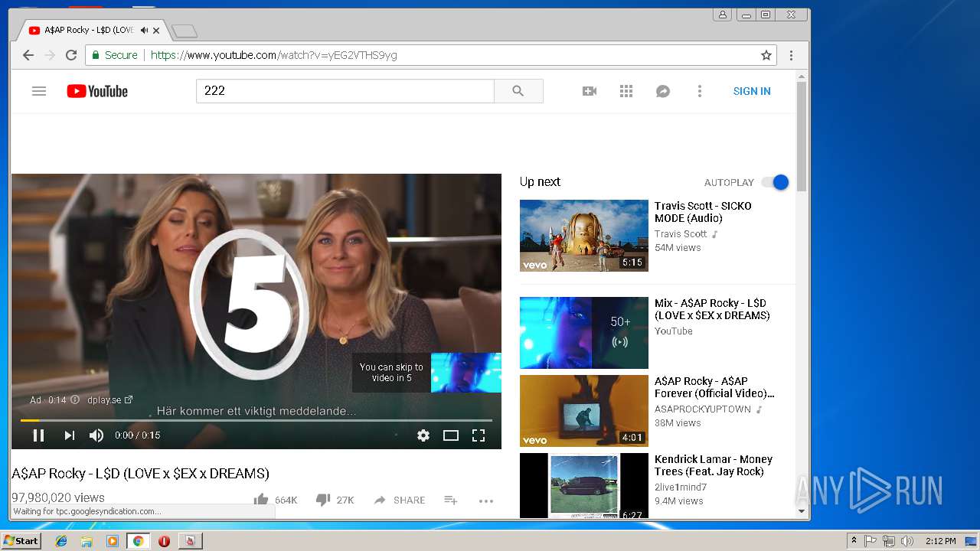
Task: Click the ad info icon
Action: pyautogui.click(x=74, y=399)
